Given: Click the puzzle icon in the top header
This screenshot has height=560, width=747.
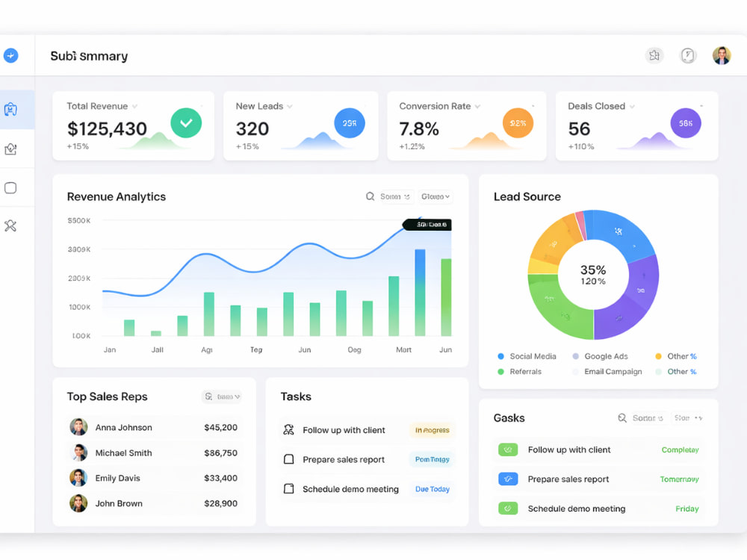Looking at the screenshot, I should 654,56.
